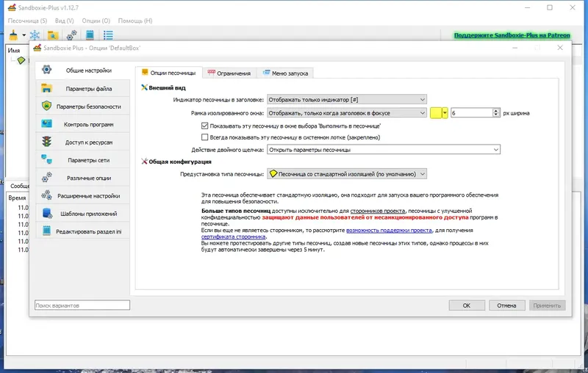Decrease border width with spinner down arrow
The height and width of the screenshot is (373, 588).
[x=496, y=115]
